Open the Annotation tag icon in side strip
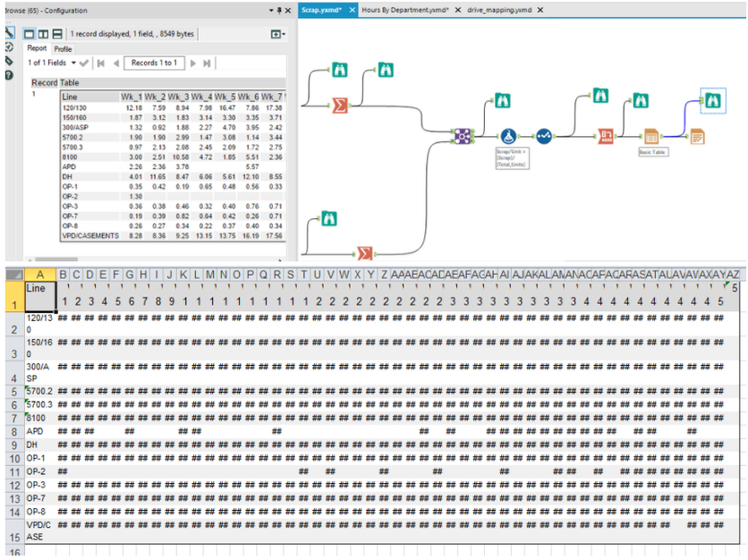This screenshot has height=560, width=748. (x=9, y=61)
